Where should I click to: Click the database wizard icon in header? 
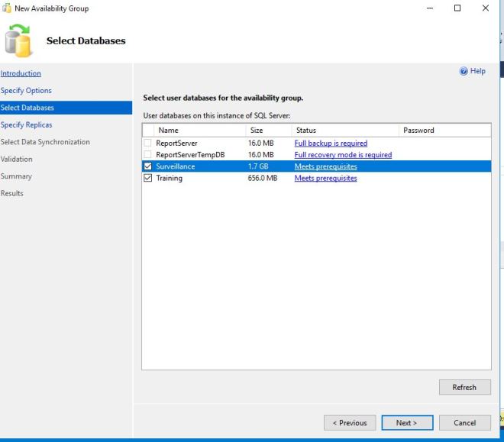(18, 40)
